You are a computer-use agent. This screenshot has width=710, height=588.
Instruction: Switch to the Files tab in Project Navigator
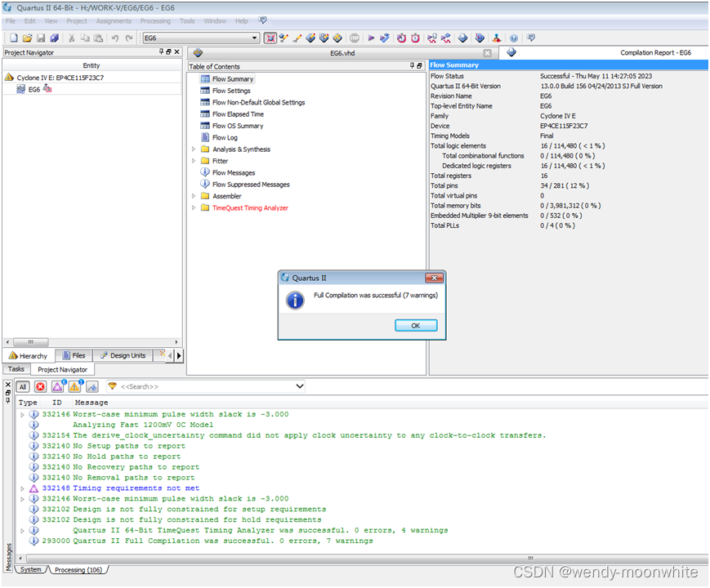coord(78,354)
